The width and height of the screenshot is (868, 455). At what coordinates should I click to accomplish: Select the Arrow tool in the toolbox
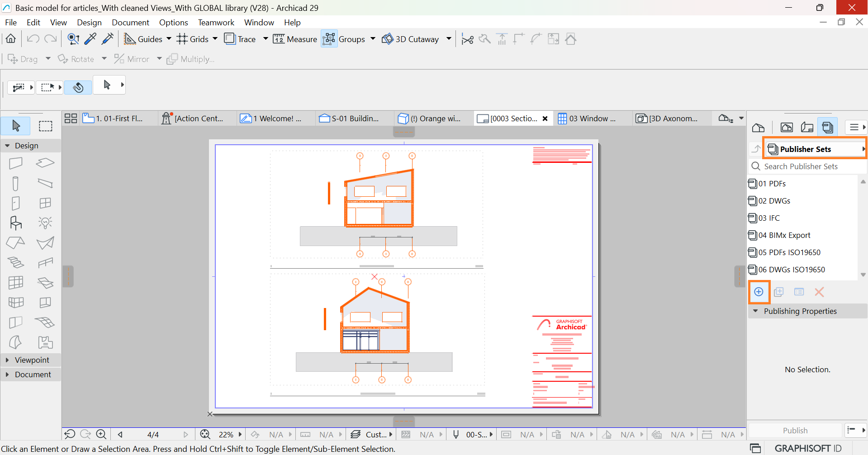coord(16,126)
